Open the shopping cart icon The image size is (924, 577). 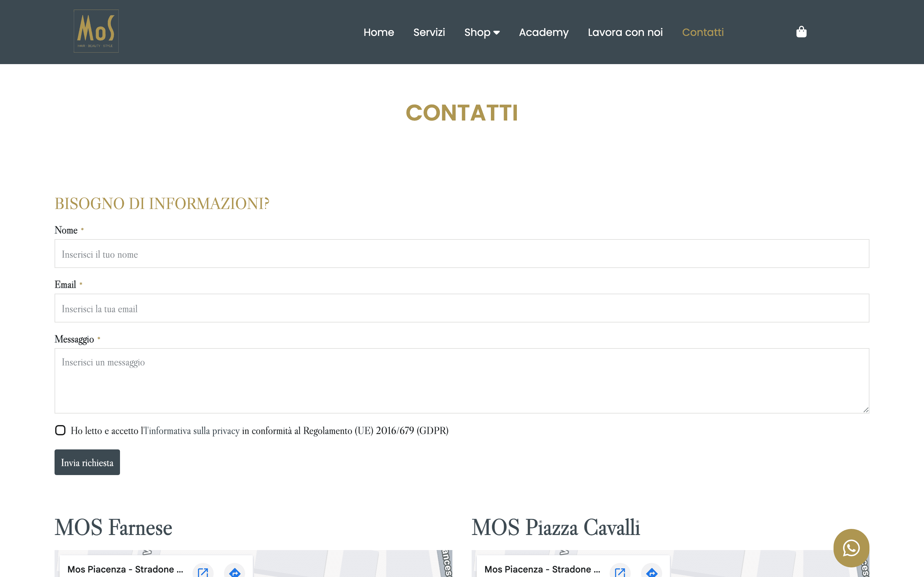pyautogui.click(x=801, y=32)
